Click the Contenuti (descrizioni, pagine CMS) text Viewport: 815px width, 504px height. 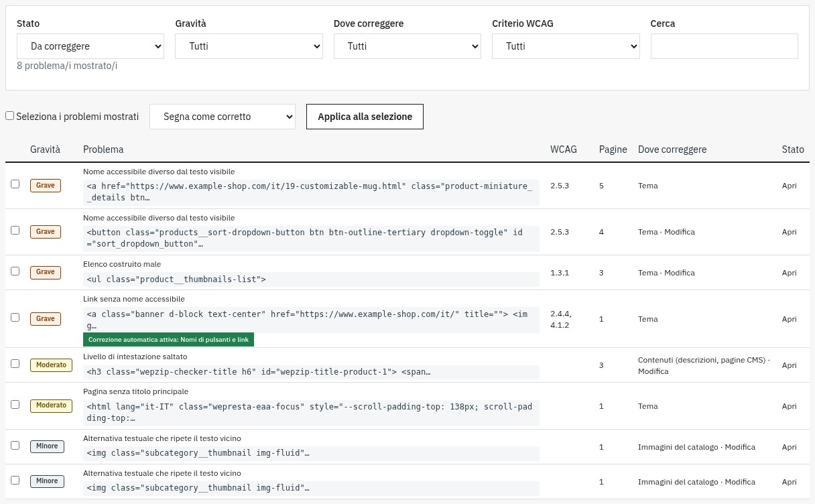pyautogui.click(x=702, y=361)
